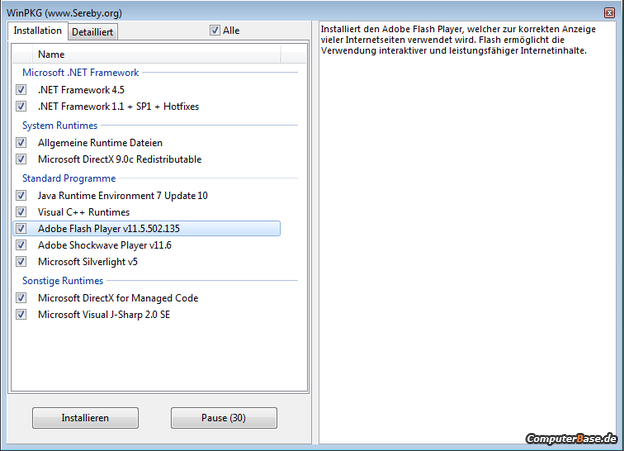Toggle .NET Framework 4.5 checkbox

tap(21, 90)
